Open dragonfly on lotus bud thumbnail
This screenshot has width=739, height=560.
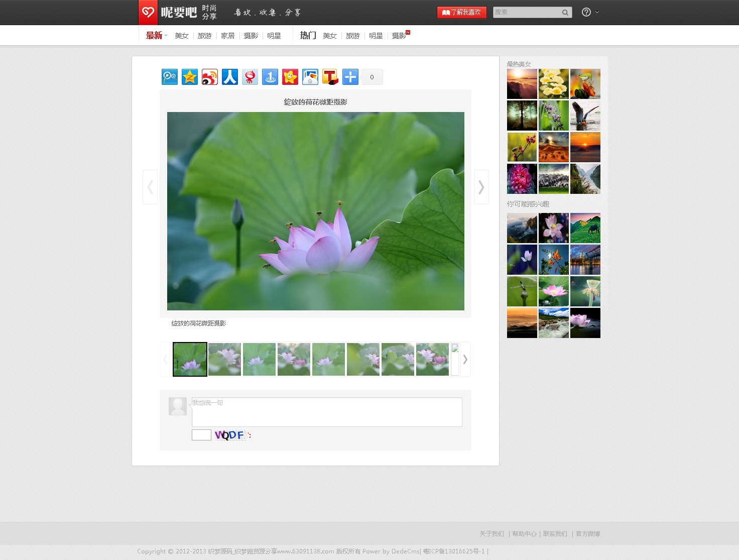(522, 291)
